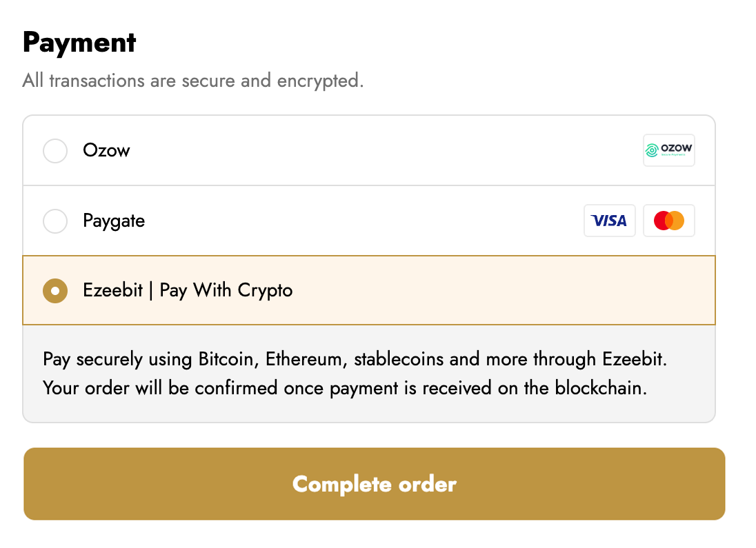Click the Ozow secure payments logo

(668, 150)
